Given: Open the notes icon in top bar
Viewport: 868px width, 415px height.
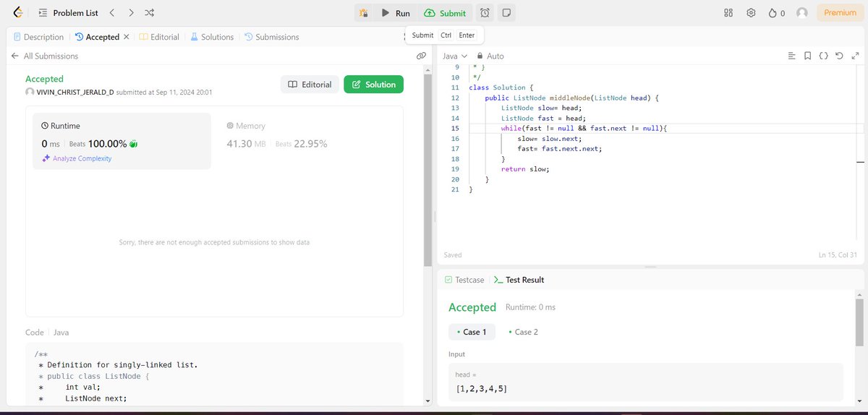Looking at the screenshot, I should [506, 13].
